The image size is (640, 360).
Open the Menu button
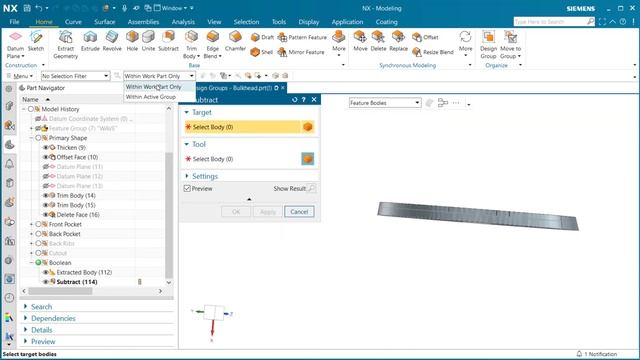point(20,76)
